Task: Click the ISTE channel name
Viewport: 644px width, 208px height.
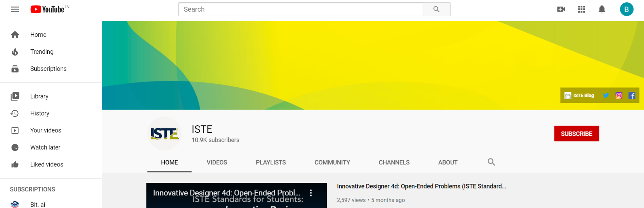Action: point(202,129)
